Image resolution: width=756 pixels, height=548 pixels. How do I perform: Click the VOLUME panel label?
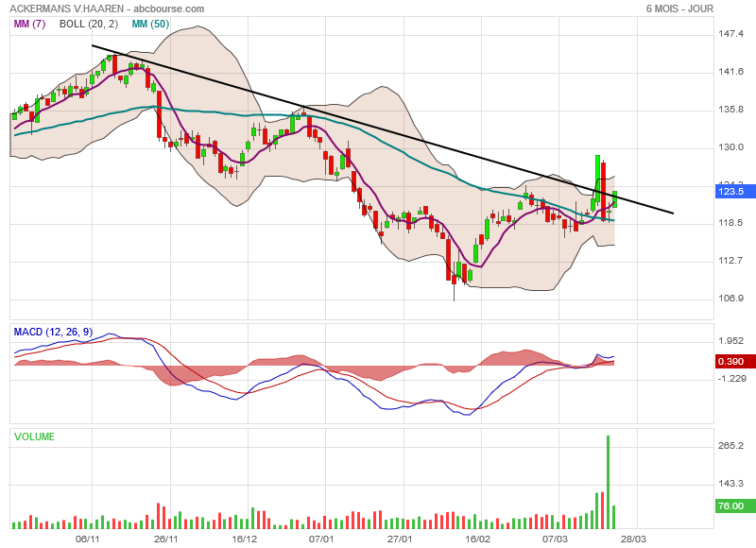34,437
